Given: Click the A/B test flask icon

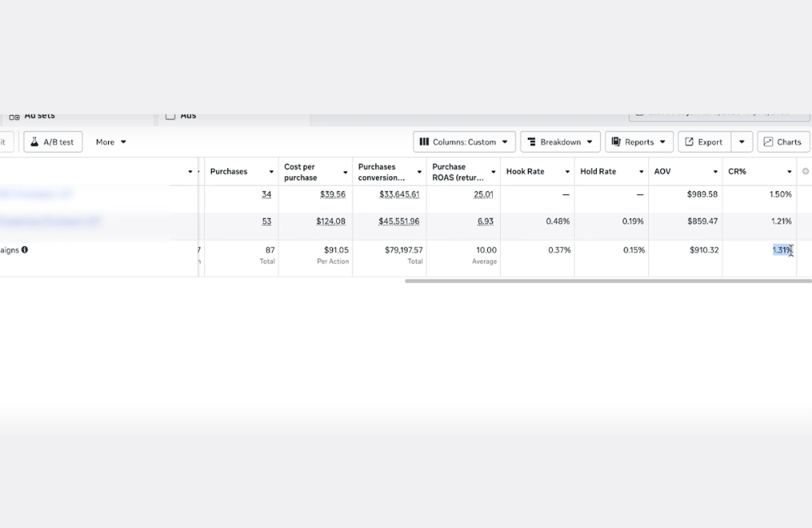Looking at the screenshot, I should coord(34,142).
